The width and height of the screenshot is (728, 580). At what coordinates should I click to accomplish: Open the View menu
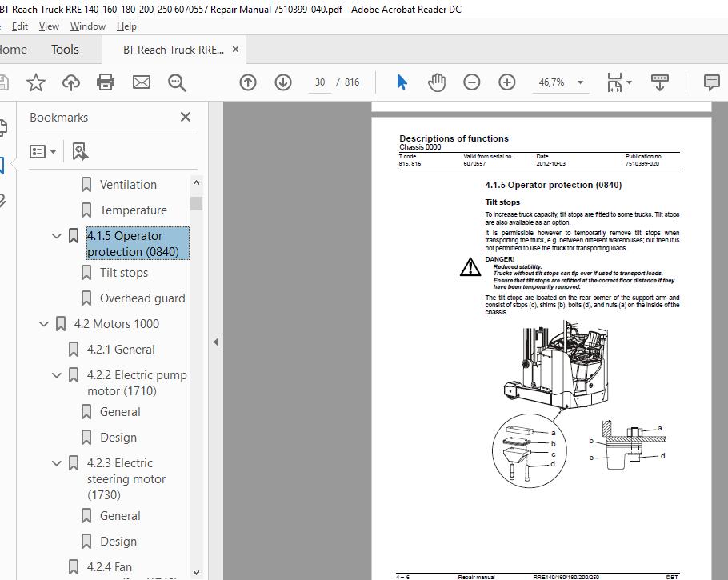tap(49, 26)
